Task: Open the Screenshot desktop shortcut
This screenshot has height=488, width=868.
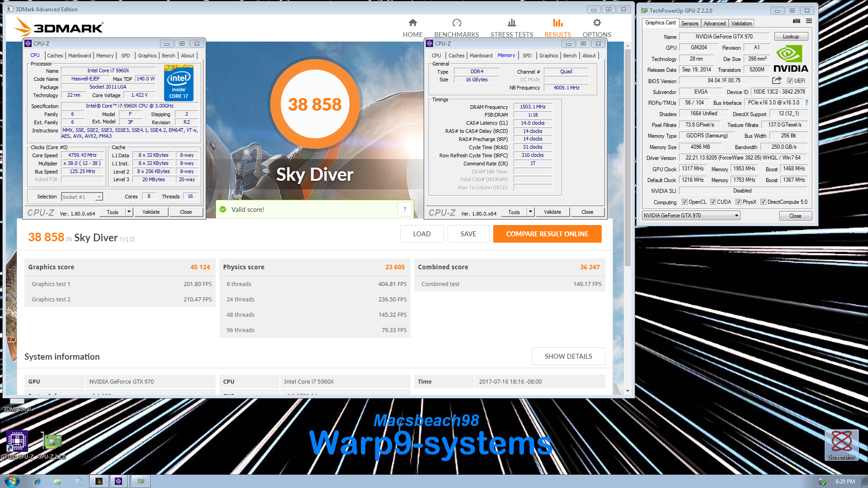Action: [x=841, y=445]
